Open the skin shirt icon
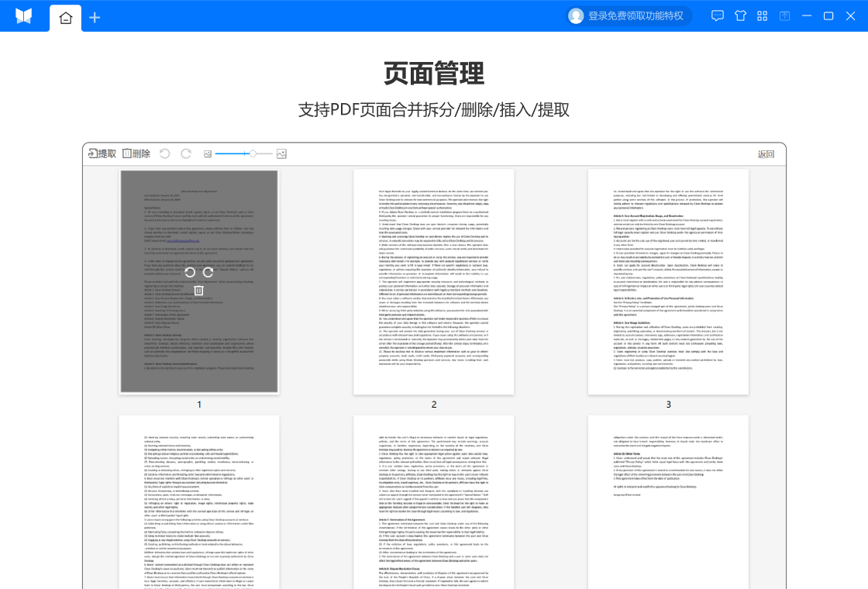This screenshot has width=868, height=589. [x=740, y=16]
